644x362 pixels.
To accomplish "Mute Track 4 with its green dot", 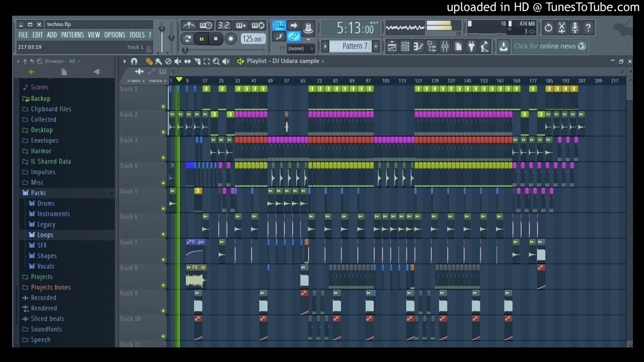I will [x=163, y=184].
